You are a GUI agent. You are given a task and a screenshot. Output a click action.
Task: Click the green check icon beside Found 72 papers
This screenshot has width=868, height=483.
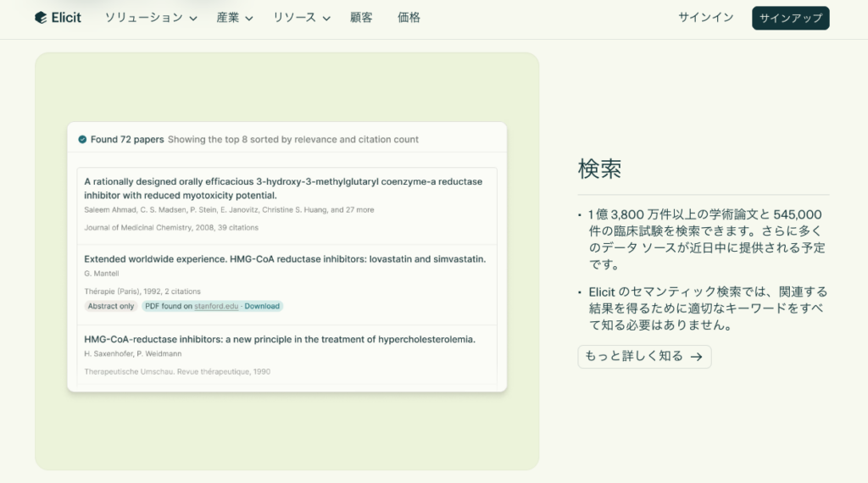pyautogui.click(x=82, y=140)
